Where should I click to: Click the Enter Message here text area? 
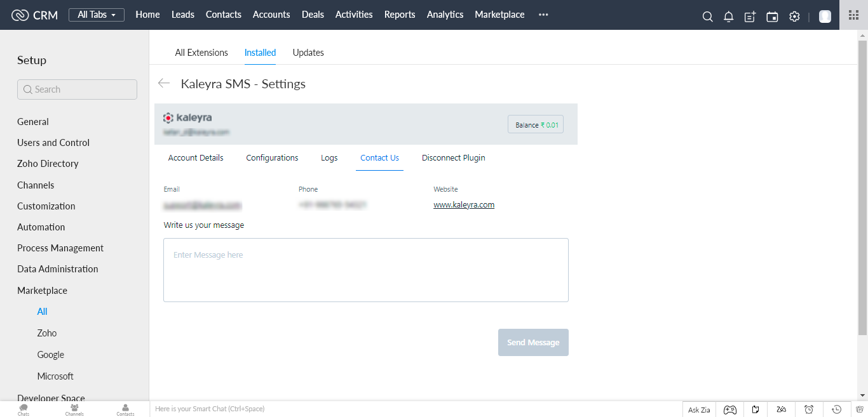(366, 270)
